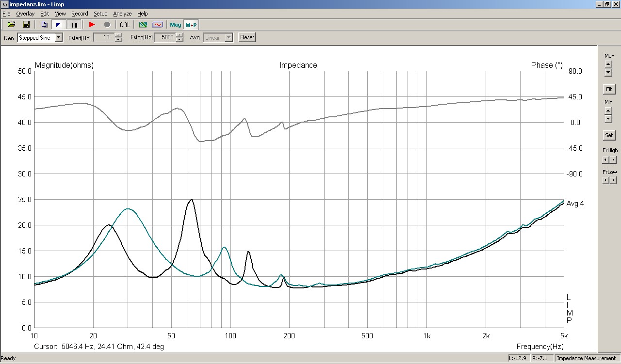Click the Fit button in side panel
This screenshot has height=364, width=621.
[608, 90]
